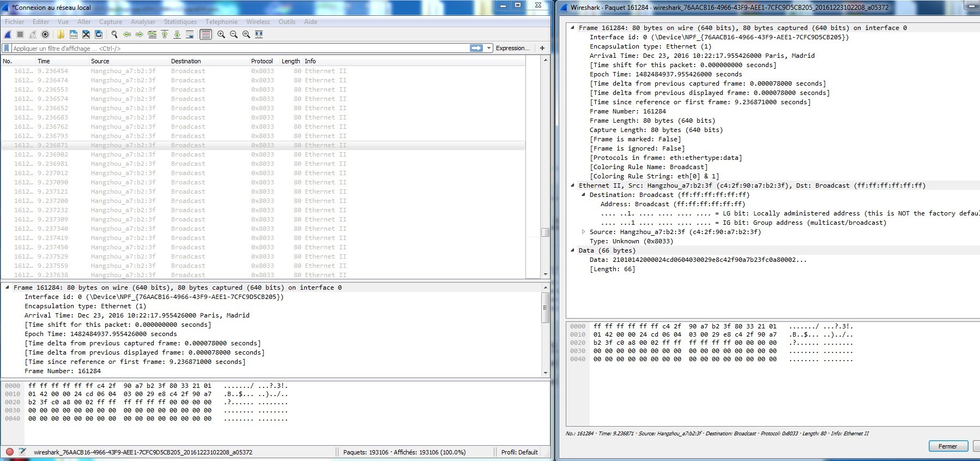
Task: Open the Analyser menu
Action: [x=143, y=22]
